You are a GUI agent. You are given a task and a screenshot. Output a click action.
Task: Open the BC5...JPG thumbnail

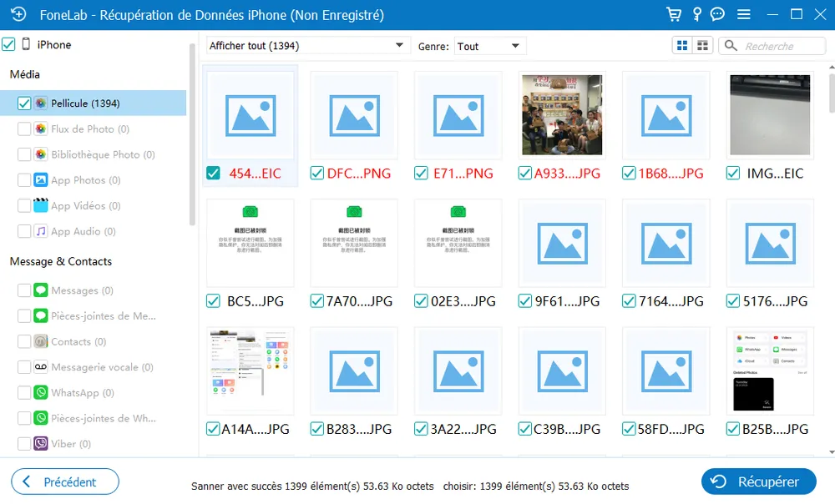coord(250,243)
